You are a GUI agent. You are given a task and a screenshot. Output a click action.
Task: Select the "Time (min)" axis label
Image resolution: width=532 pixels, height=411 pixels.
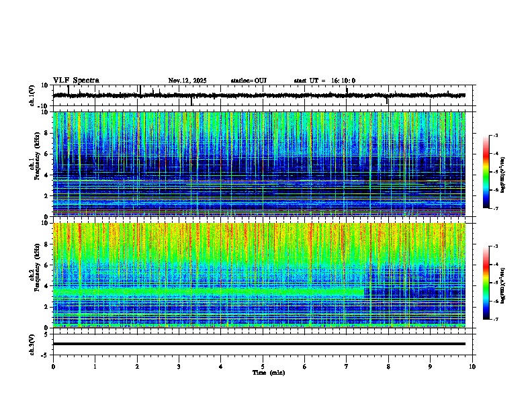tap(269, 373)
